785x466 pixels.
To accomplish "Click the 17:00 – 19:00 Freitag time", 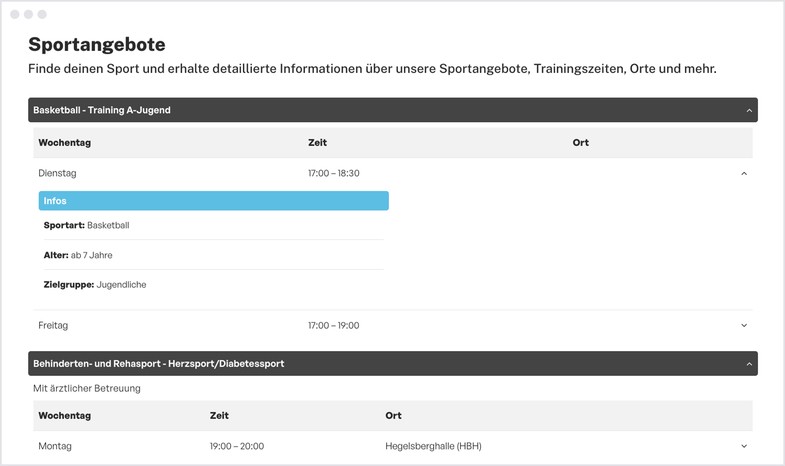I will tap(333, 325).
